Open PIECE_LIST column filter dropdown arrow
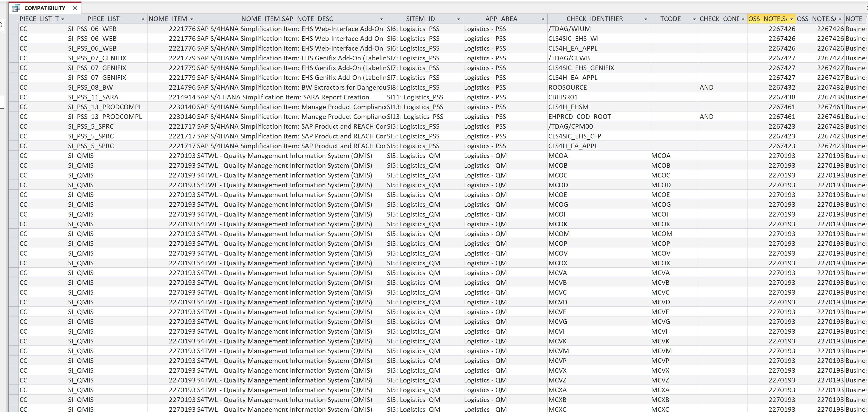Viewport: 868px width, 412px height. tap(143, 19)
